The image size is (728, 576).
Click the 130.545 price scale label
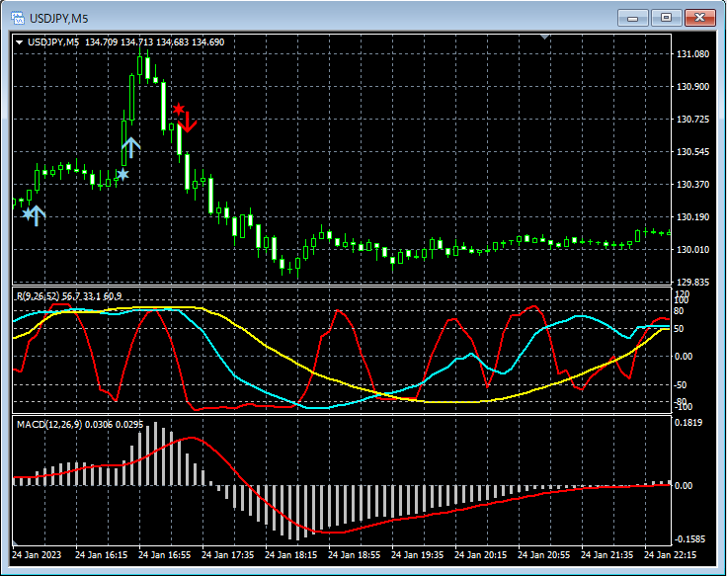[x=692, y=152]
